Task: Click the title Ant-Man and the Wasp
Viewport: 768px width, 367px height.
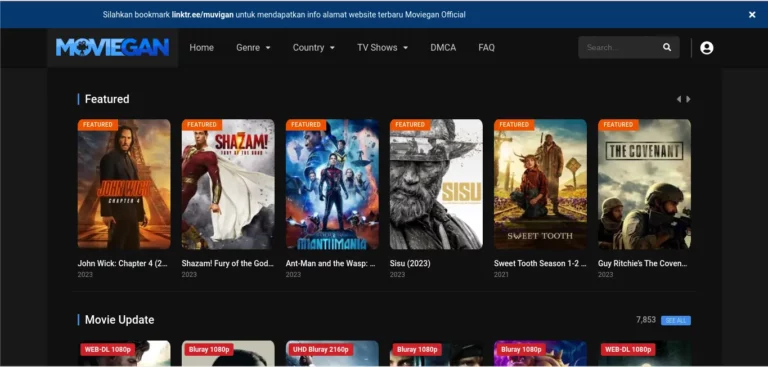Action: (331, 263)
